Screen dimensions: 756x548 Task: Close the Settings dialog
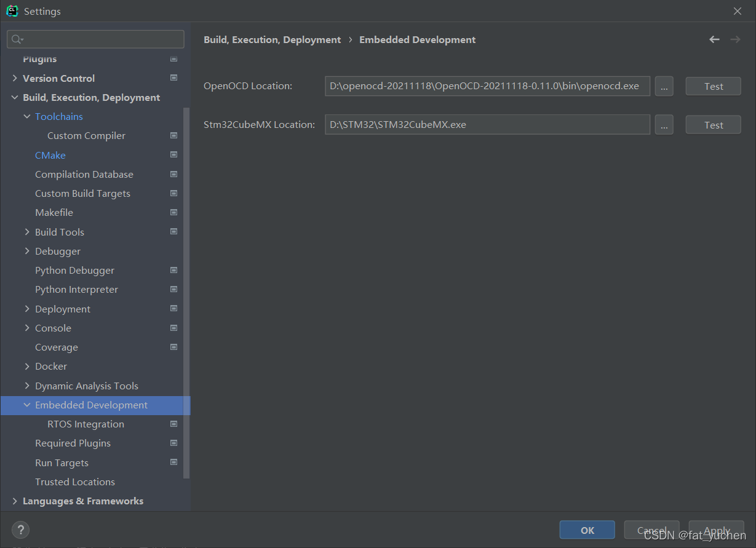pyautogui.click(x=738, y=11)
